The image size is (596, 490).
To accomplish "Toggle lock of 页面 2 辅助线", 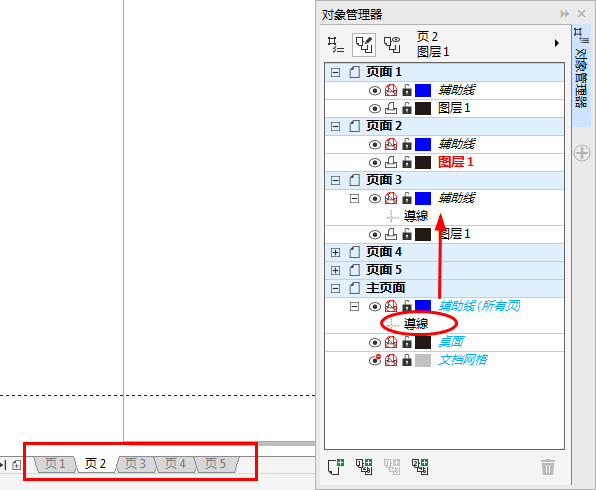I will (407, 144).
